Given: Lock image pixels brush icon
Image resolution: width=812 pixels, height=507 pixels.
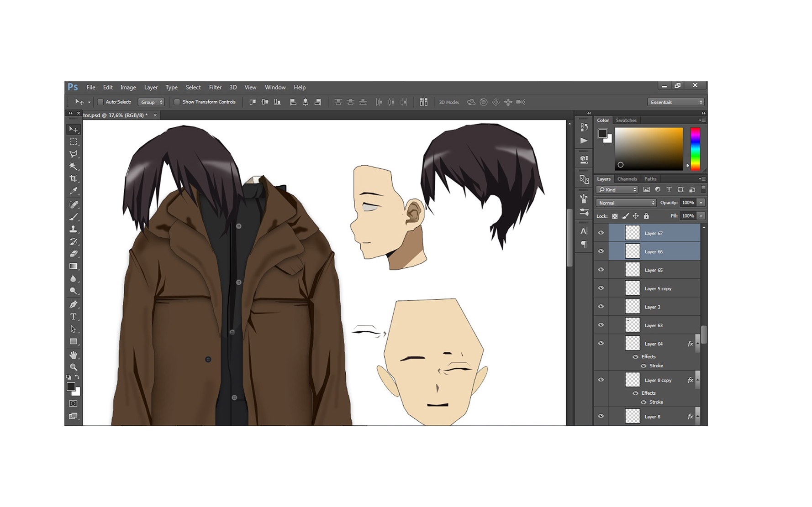Looking at the screenshot, I should [x=625, y=216].
